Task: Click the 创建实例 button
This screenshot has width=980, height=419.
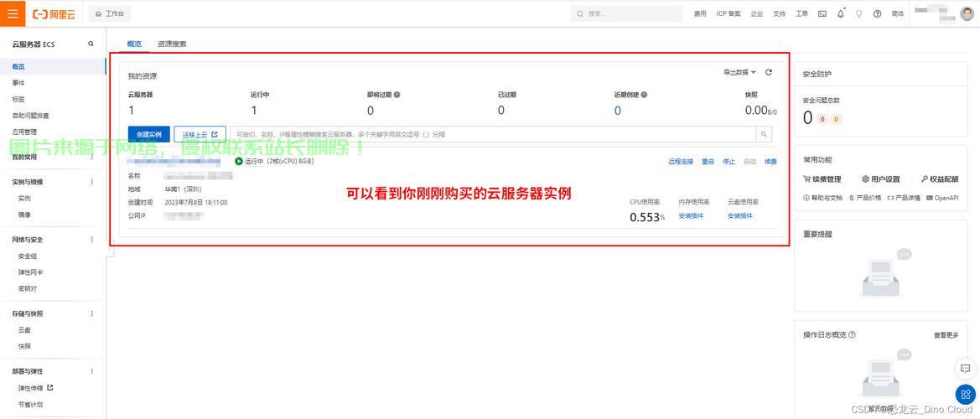Action: click(148, 134)
